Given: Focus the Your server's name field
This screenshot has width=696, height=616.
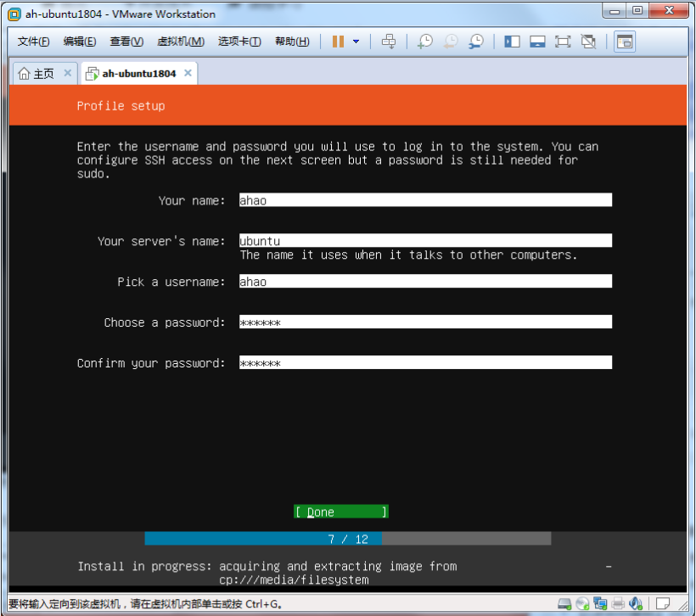Looking at the screenshot, I should click(424, 241).
